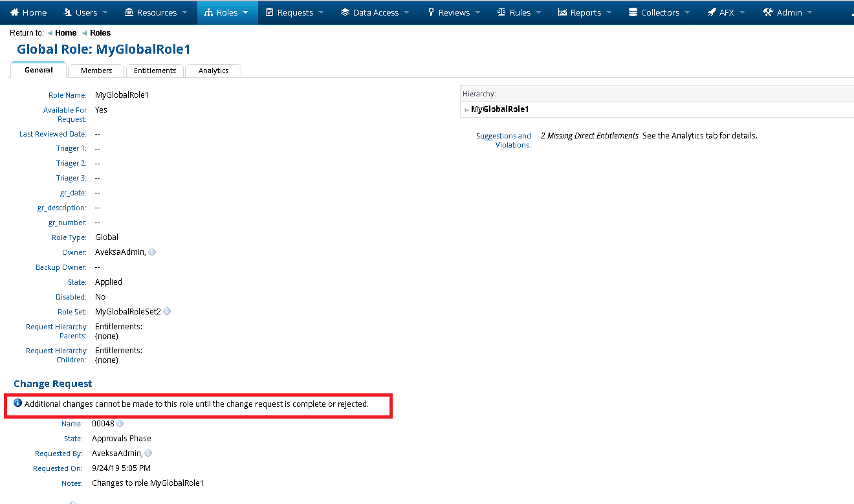The width and height of the screenshot is (854, 504).
Task: Click the Rules balance scale icon
Action: [x=501, y=12]
